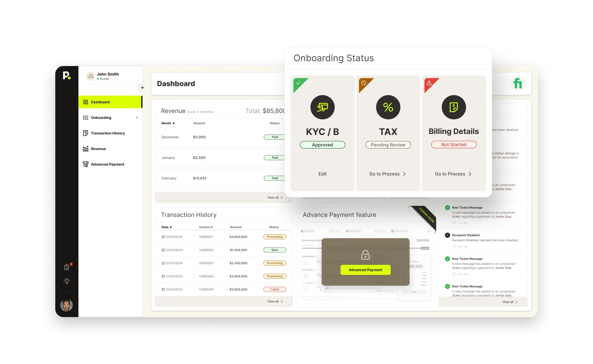
Task: Click the Billing Details invoice icon
Action: click(x=454, y=107)
